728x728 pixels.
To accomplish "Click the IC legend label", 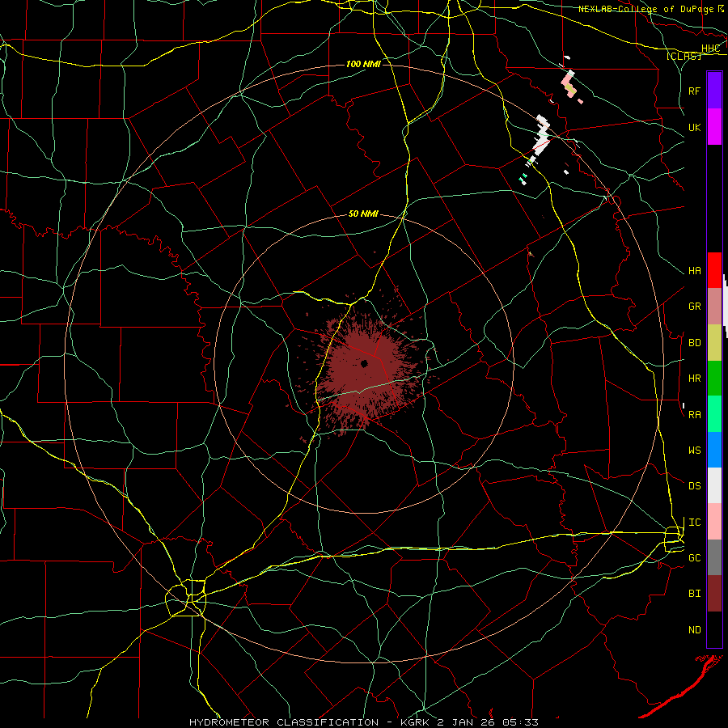I will [695, 523].
